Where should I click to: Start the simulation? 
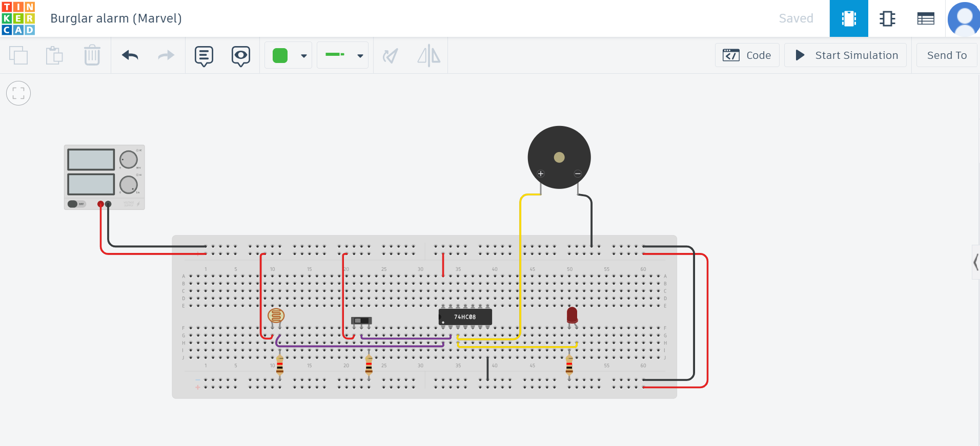pos(846,55)
